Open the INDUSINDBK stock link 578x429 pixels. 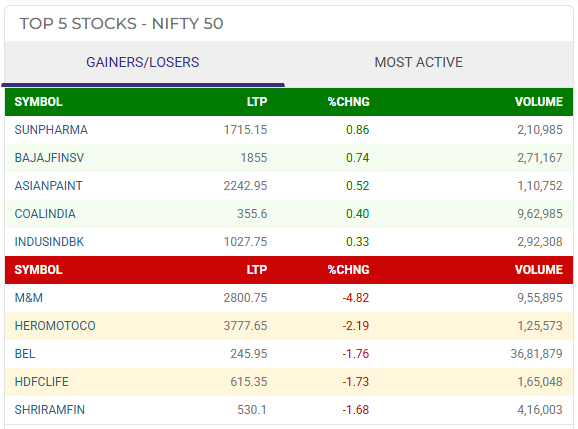coord(49,242)
